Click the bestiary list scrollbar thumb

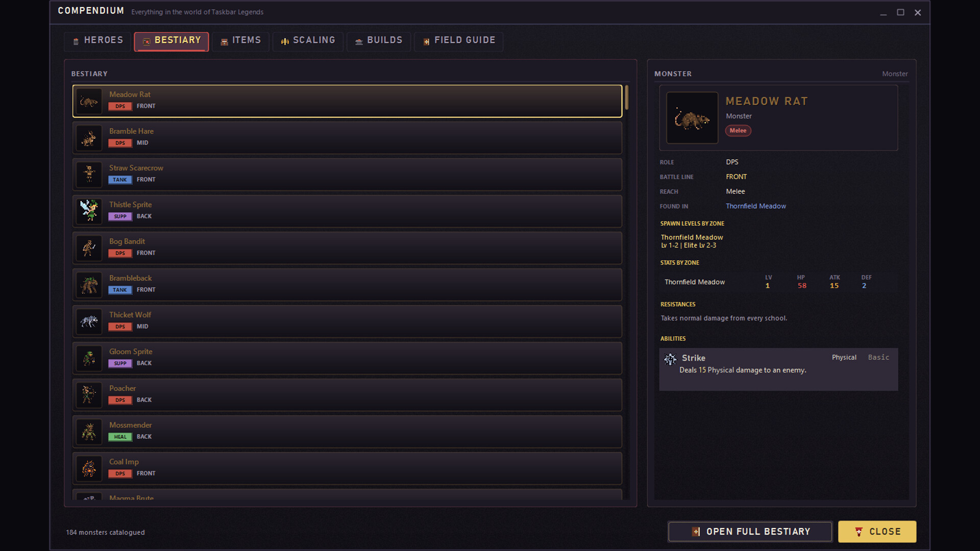(627, 97)
